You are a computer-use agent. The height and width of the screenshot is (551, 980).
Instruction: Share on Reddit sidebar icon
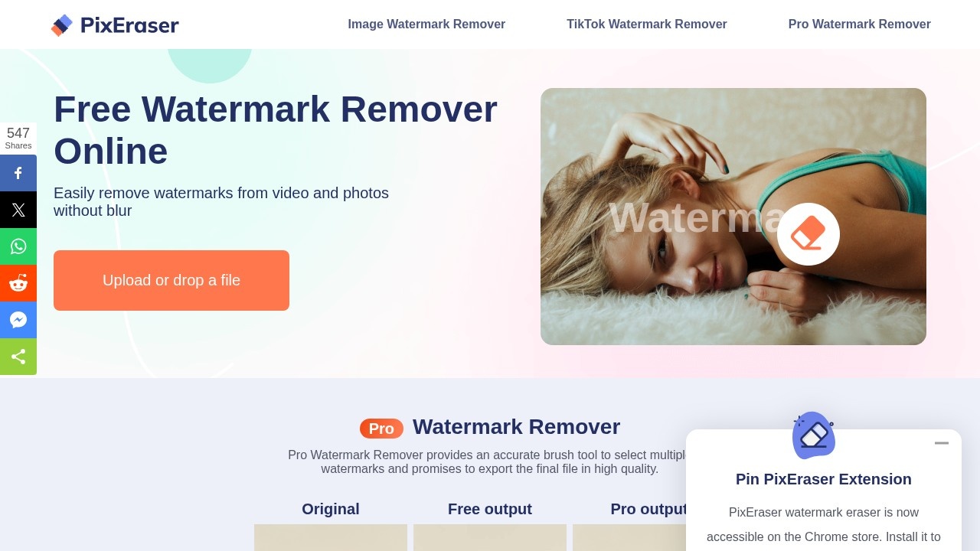coord(18,283)
